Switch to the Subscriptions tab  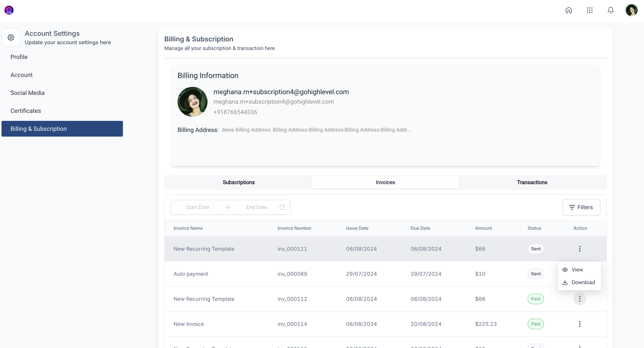coord(238,183)
